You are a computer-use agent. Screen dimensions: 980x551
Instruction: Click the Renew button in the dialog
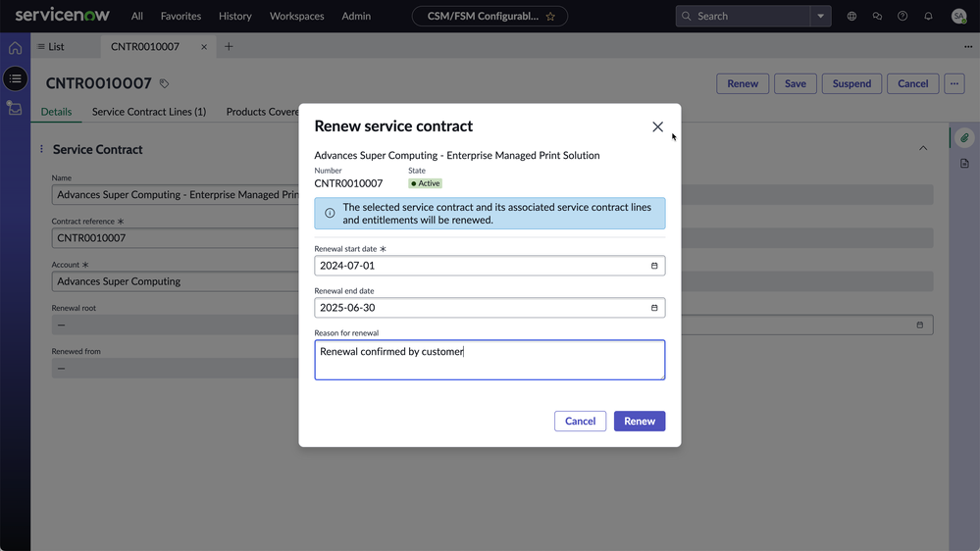point(640,421)
